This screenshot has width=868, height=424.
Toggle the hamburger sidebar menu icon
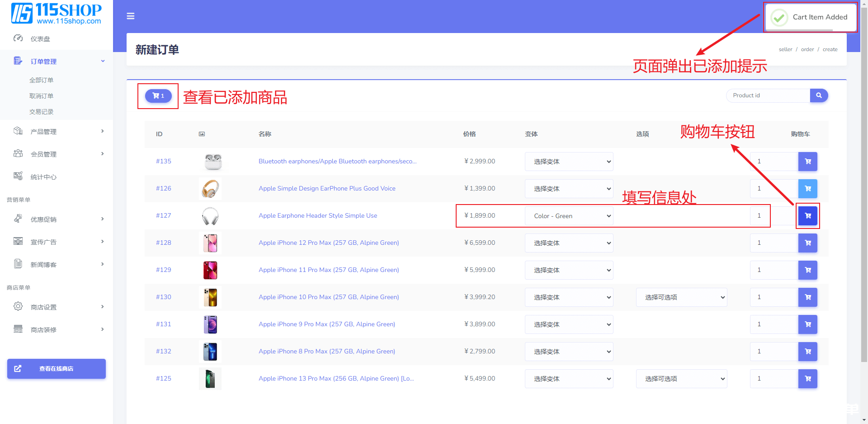pyautogui.click(x=131, y=16)
